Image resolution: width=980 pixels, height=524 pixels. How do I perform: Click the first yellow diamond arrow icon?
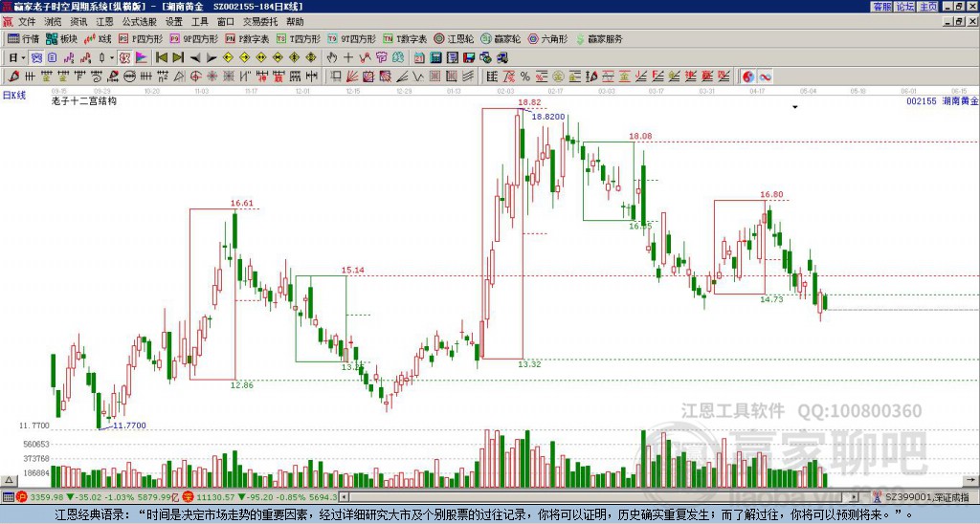pyautogui.click(x=228, y=58)
